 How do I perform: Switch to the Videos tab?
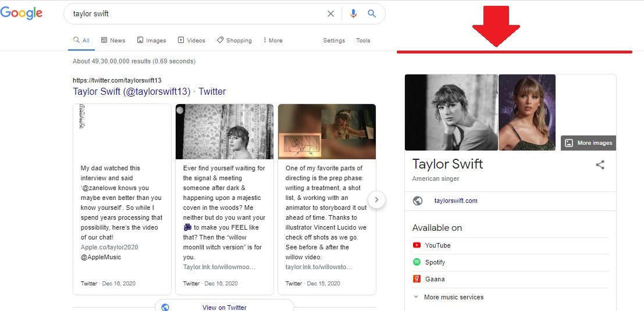(x=191, y=40)
